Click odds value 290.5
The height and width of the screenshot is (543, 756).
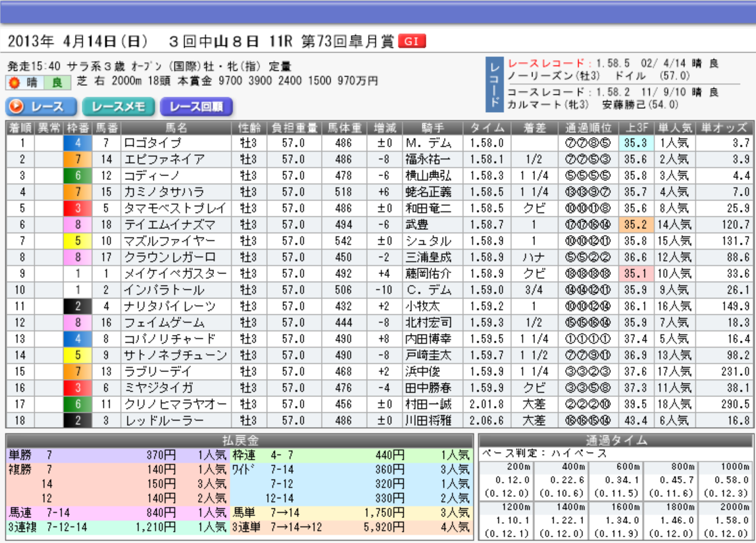coord(735,405)
